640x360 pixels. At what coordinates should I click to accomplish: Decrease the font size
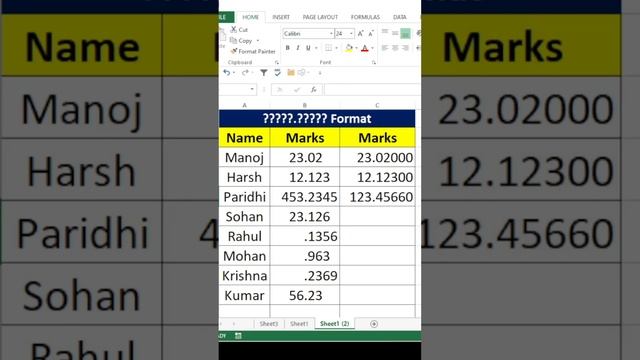[x=371, y=33]
